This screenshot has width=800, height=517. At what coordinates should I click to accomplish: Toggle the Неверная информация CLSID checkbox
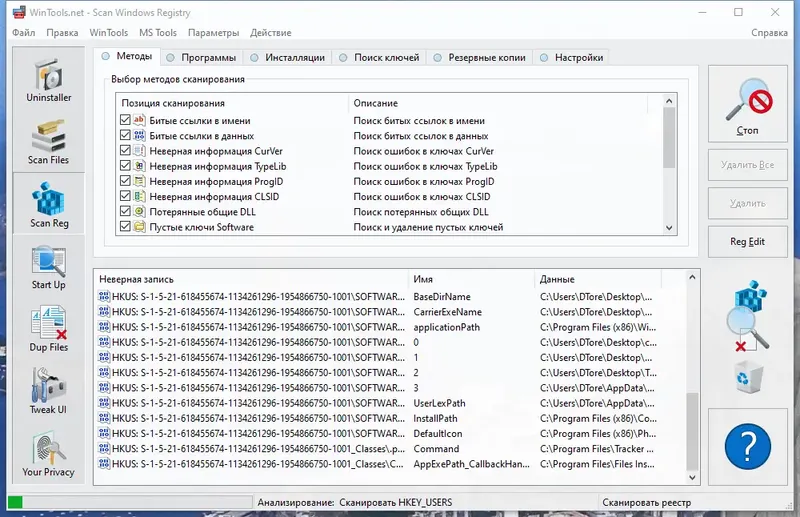tap(125, 196)
